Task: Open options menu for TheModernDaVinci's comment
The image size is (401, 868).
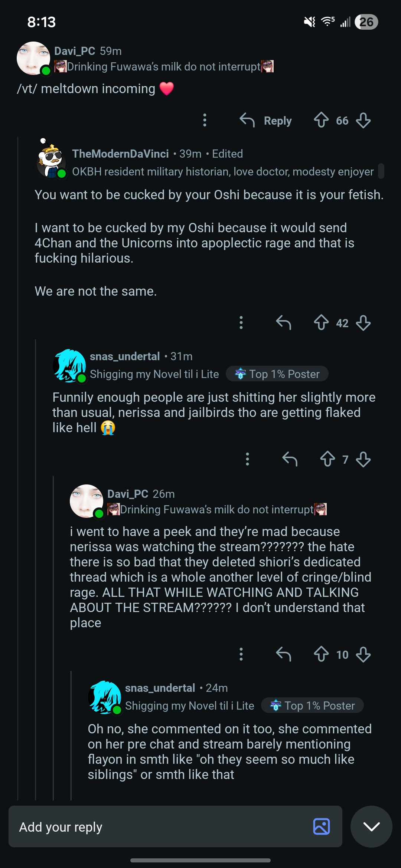Action: 241,322
